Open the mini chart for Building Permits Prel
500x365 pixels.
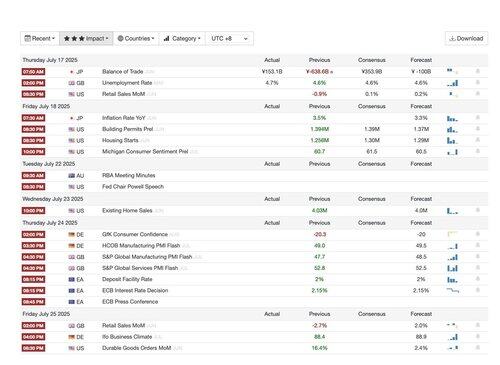pyautogui.click(x=452, y=129)
